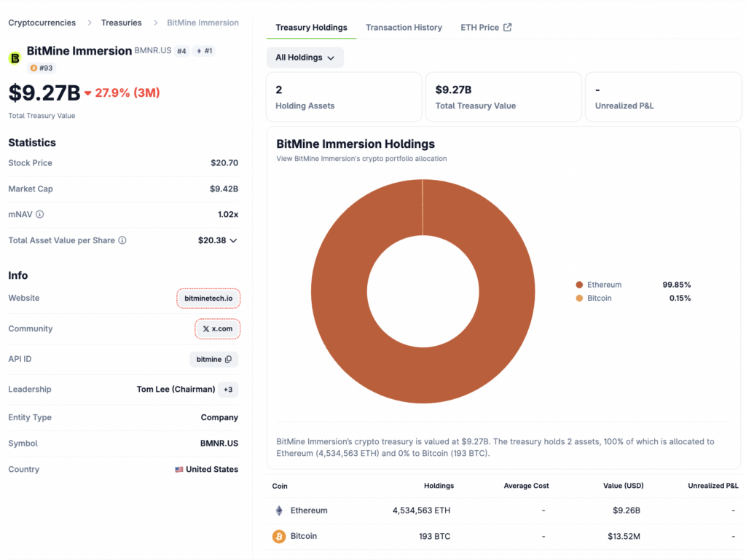Click the $13.52M value cell
This screenshot has width=746, height=560.
click(624, 536)
